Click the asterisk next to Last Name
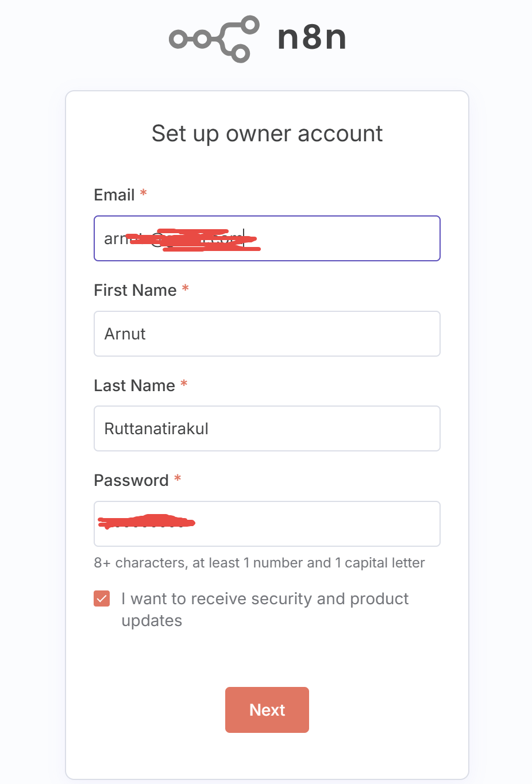The width and height of the screenshot is (532, 784). pos(184,385)
